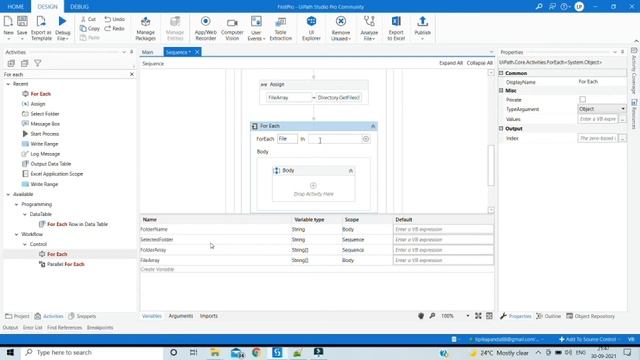Screen dimensions: 640x360
Task: Switch to HOME ribbon tab
Action: 16,7
